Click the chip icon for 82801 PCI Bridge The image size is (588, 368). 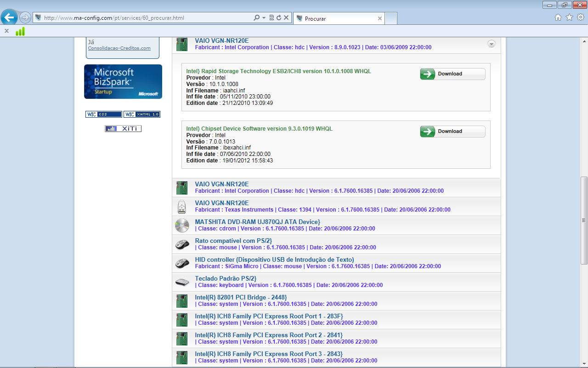pos(182,301)
